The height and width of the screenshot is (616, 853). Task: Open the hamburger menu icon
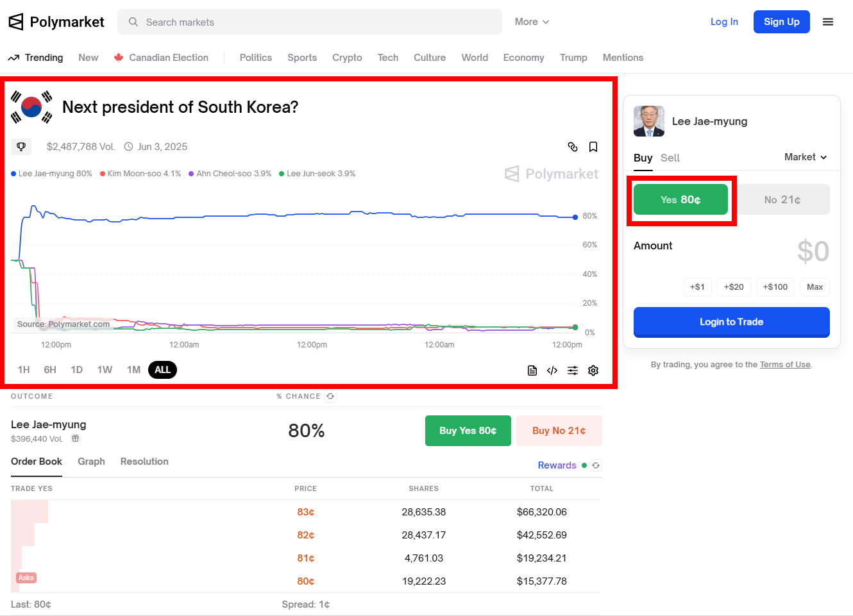(x=828, y=22)
